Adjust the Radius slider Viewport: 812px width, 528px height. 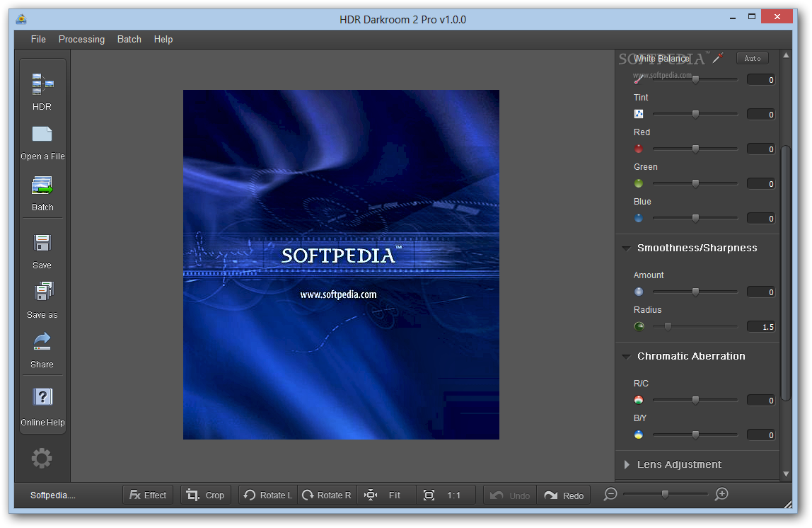point(695,326)
